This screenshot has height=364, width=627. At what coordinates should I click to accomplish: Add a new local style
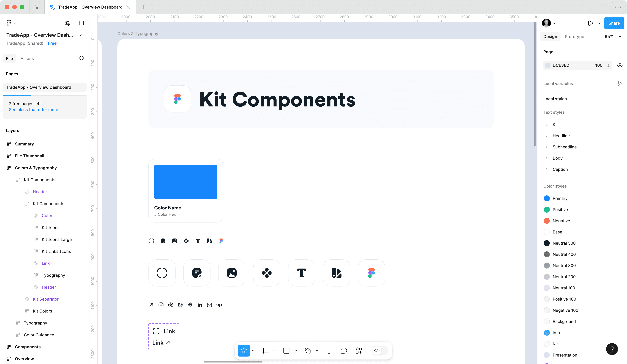(620, 99)
